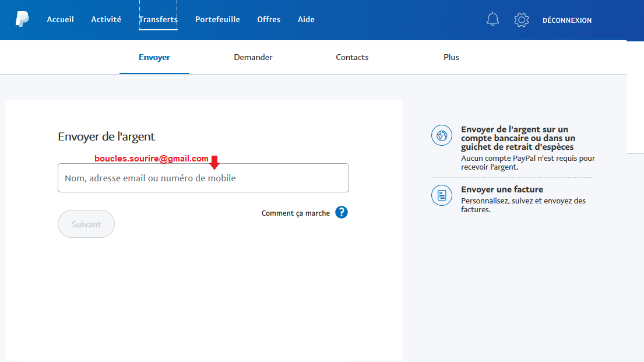Click the invoice document icon
The height and width of the screenshot is (362, 644).
442,195
